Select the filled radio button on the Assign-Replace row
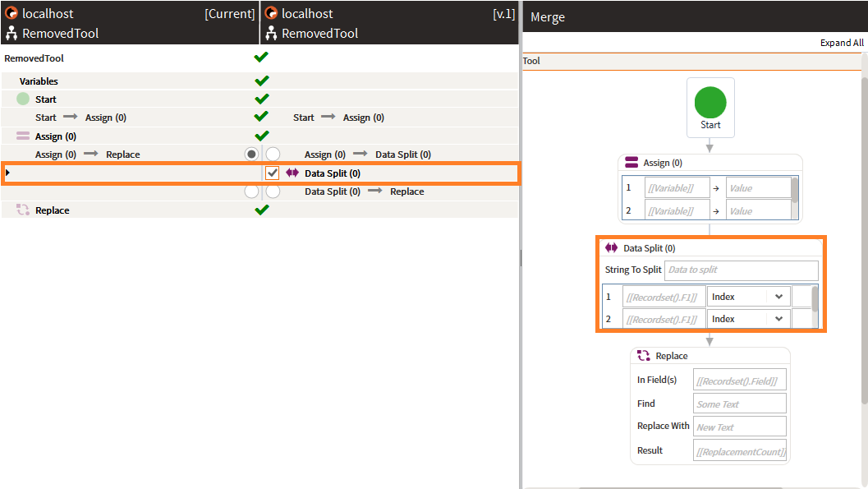The image size is (868, 489). (251, 154)
